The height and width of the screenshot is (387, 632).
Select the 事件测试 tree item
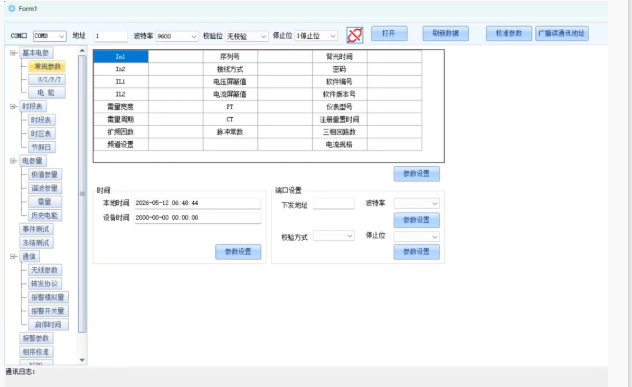[37, 229]
